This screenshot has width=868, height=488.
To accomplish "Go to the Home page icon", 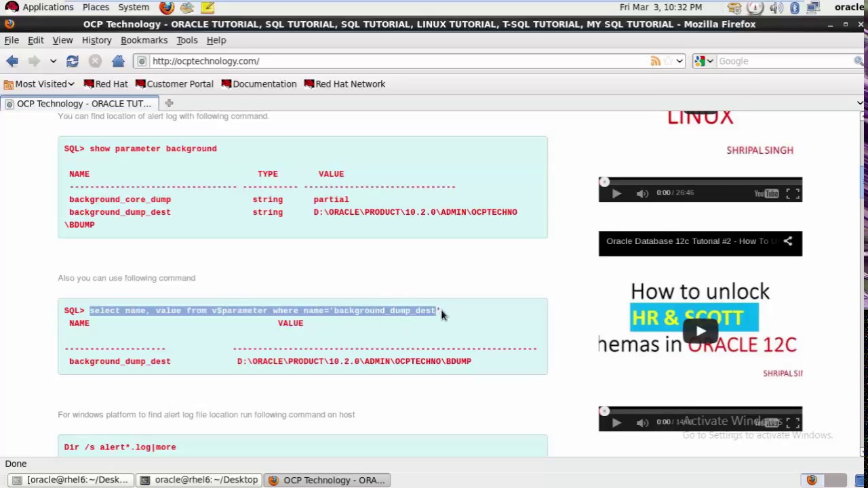I will tap(118, 61).
